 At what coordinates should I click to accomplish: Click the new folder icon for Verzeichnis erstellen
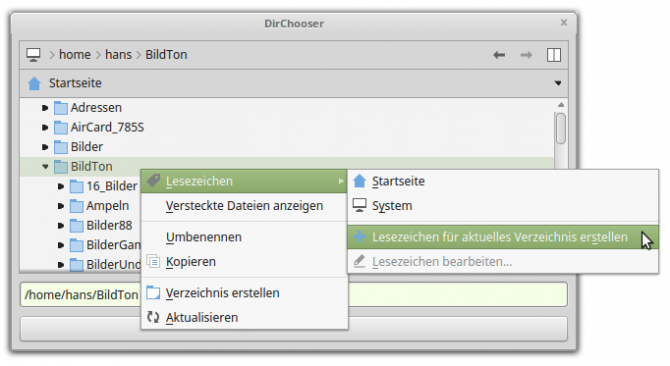pos(153,293)
